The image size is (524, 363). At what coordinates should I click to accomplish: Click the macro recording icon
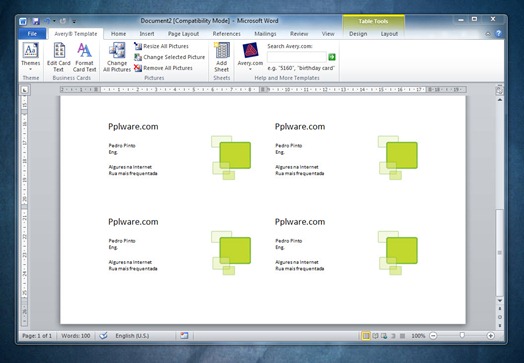click(x=184, y=336)
